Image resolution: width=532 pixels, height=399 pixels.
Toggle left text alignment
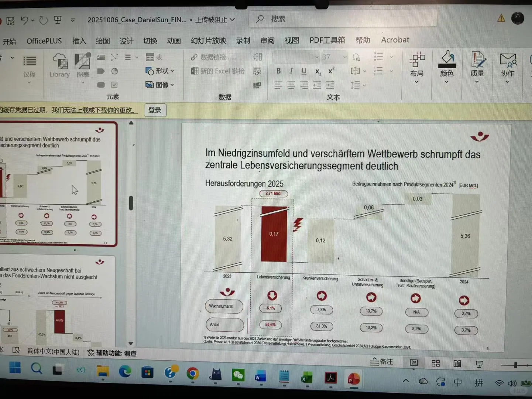point(278,85)
